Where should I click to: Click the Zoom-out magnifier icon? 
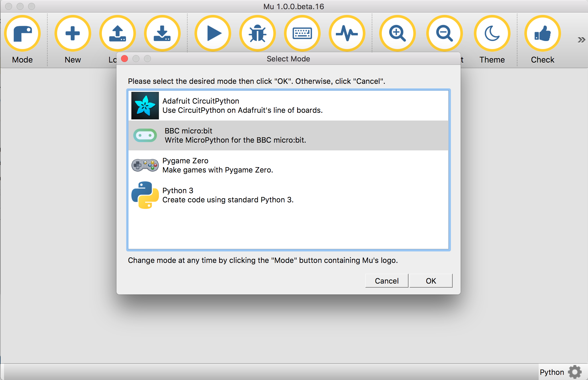tap(444, 34)
